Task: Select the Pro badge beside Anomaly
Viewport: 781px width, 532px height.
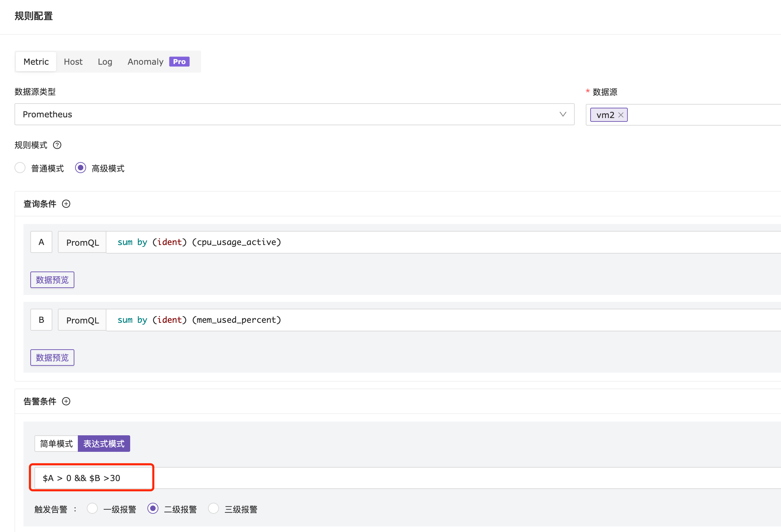Action: [x=179, y=62]
